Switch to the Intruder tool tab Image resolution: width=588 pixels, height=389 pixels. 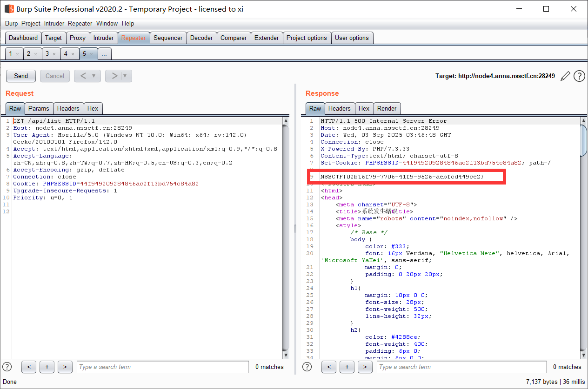pyautogui.click(x=103, y=38)
